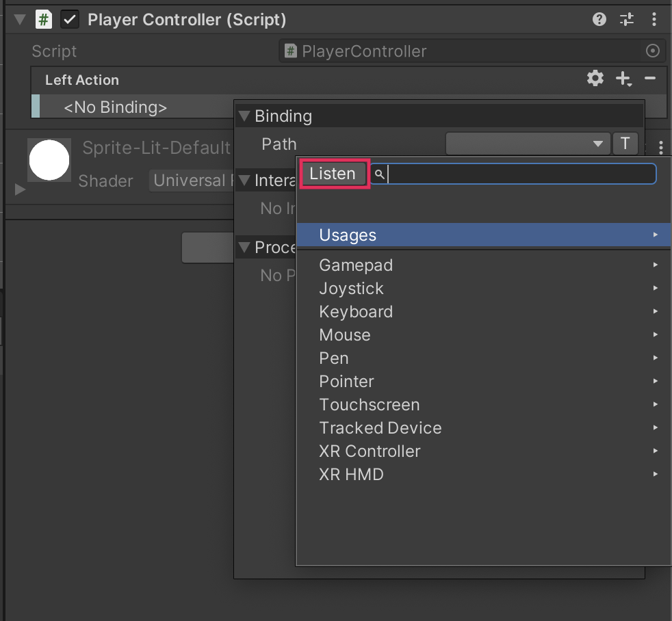The height and width of the screenshot is (621, 672).
Task: Open the component presets sliders icon
Action: click(x=627, y=20)
